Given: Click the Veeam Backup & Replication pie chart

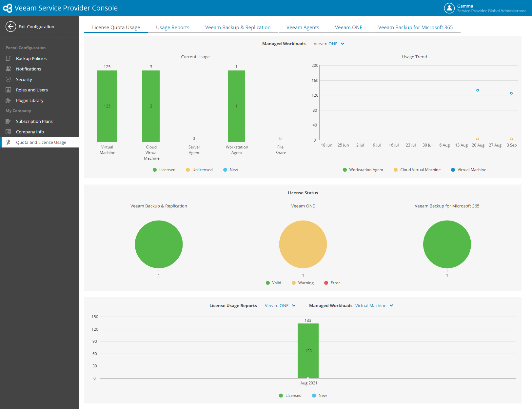Looking at the screenshot, I should tap(159, 244).
